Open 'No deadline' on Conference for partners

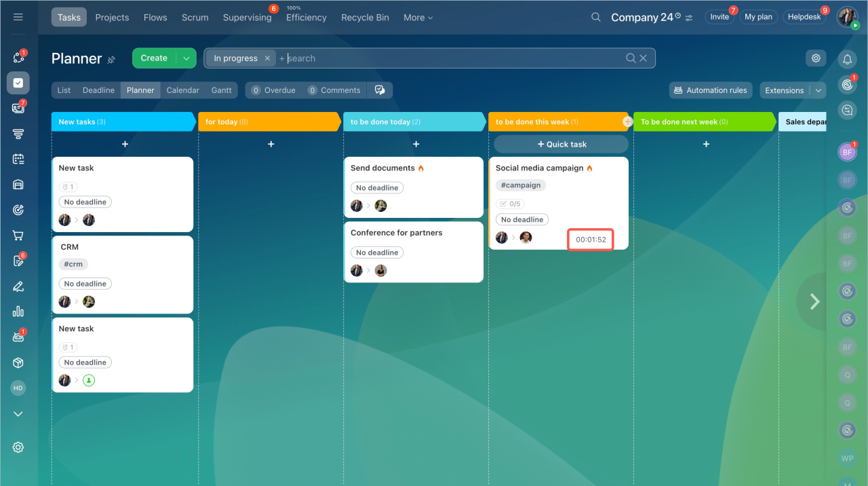pos(377,253)
